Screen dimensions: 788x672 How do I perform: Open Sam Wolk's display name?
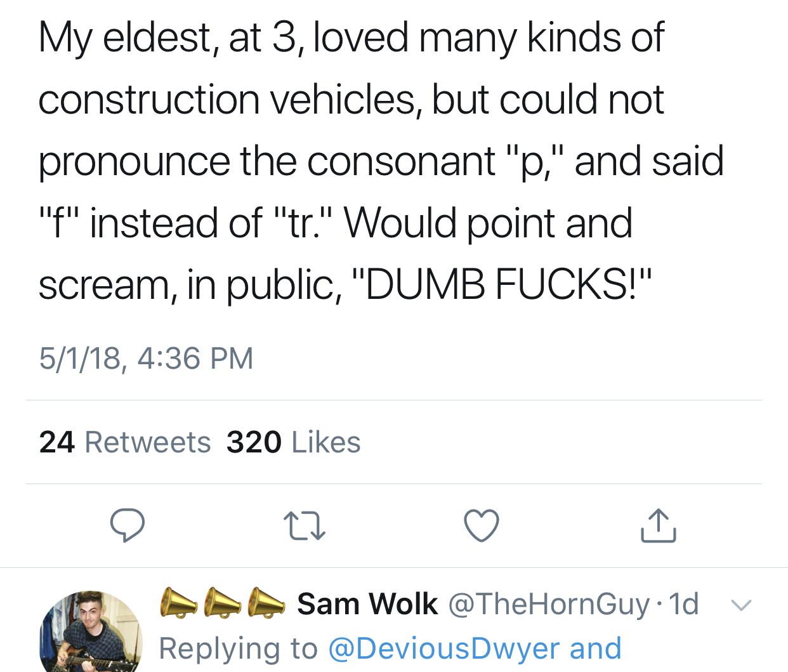tap(367, 603)
